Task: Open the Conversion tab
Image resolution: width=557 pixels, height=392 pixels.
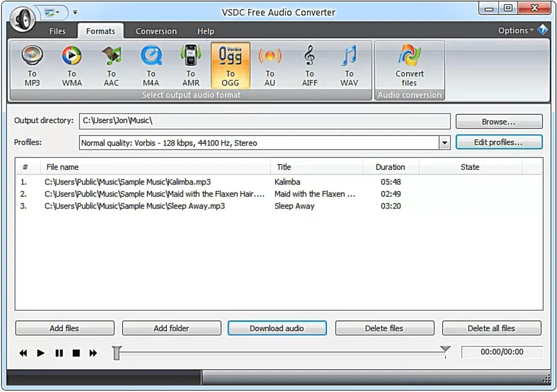Action: pos(156,31)
